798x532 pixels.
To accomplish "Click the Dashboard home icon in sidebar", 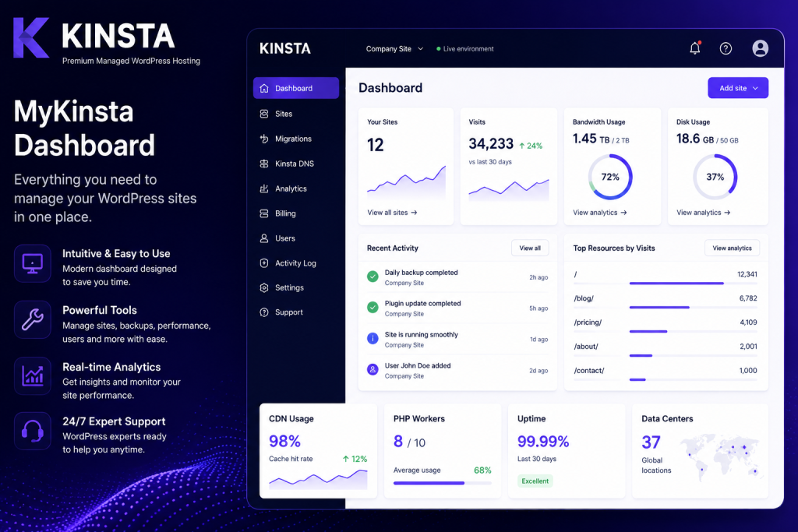I will 263,88.
